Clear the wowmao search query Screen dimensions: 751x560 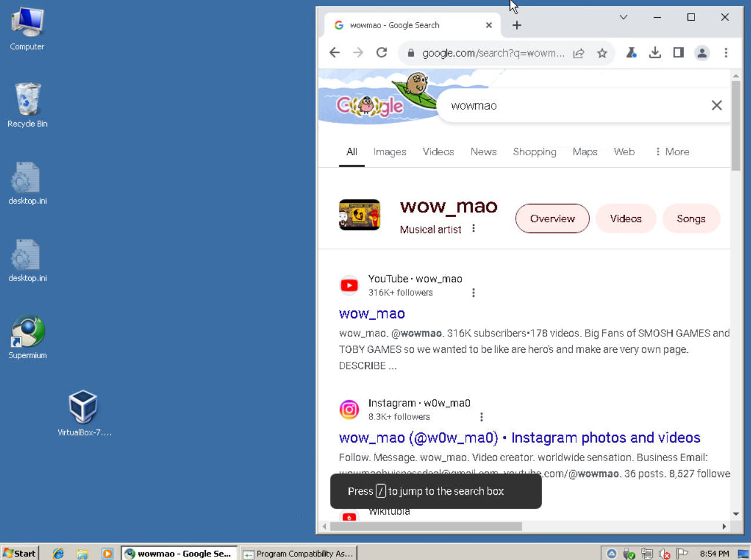[x=716, y=105]
